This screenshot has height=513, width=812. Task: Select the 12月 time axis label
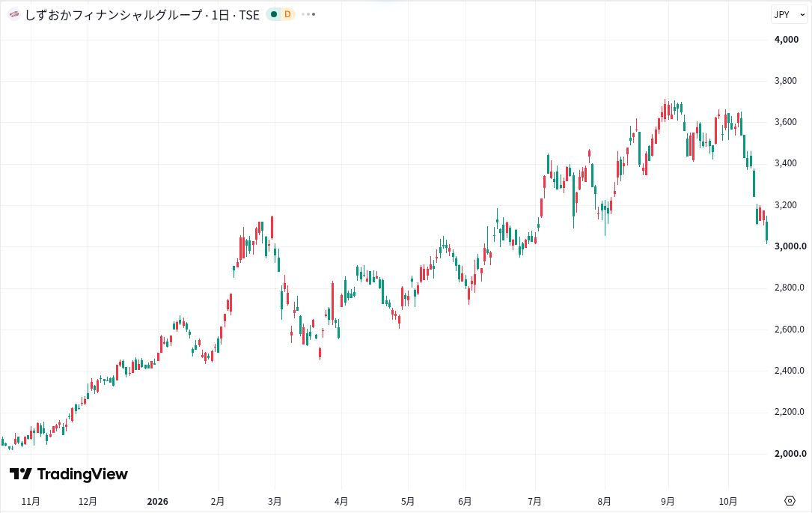click(88, 502)
